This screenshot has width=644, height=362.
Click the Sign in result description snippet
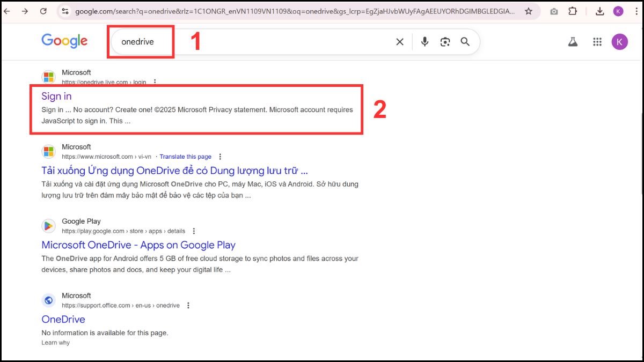pyautogui.click(x=197, y=115)
